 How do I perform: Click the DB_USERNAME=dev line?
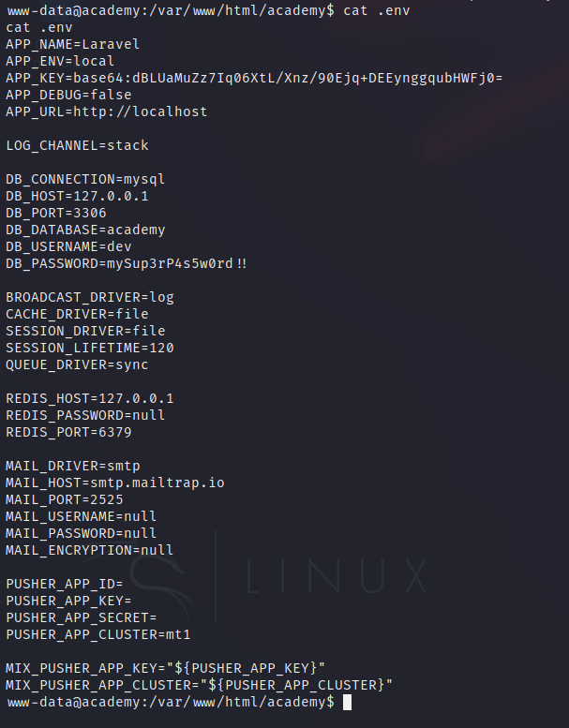tap(67, 246)
